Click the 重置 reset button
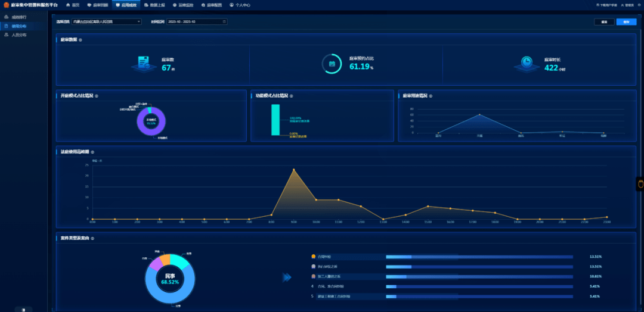Image resolution: width=644 pixels, height=312 pixels. coord(603,22)
